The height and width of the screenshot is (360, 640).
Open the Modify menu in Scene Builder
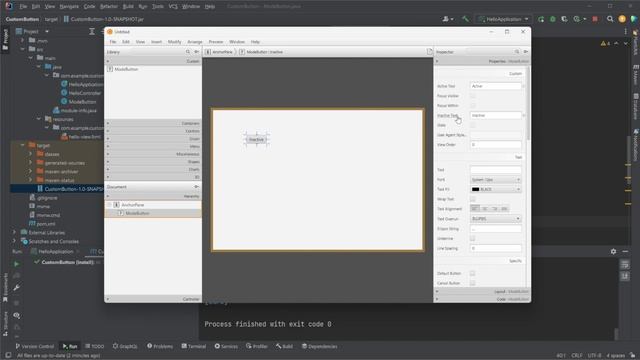pyautogui.click(x=174, y=42)
